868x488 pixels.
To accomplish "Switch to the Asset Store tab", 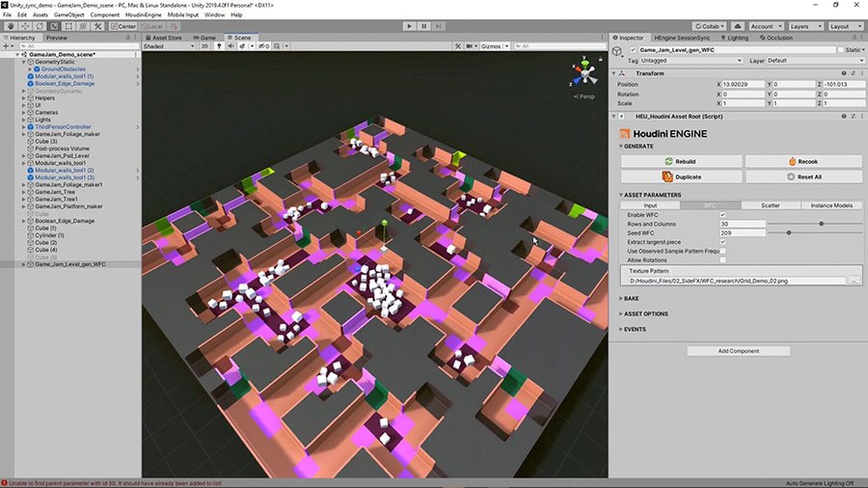I will click(x=164, y=38).
